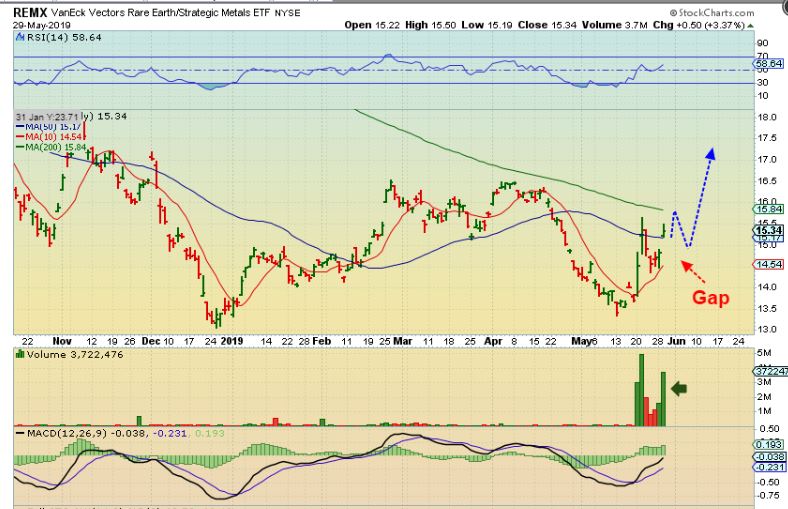
Task: Click the Apr label on date axis
Action: tap(493, 341)
